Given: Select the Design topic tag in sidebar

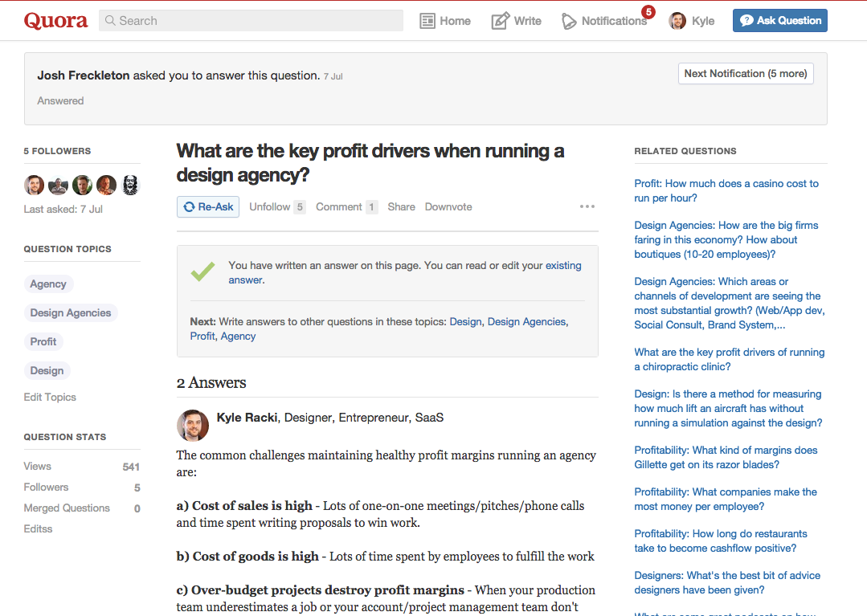Looking at the screenshot, I should click(x=47, y=370).
